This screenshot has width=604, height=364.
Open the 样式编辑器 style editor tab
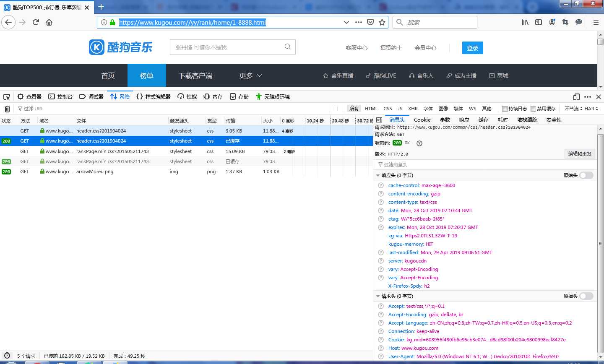point(154,97)
